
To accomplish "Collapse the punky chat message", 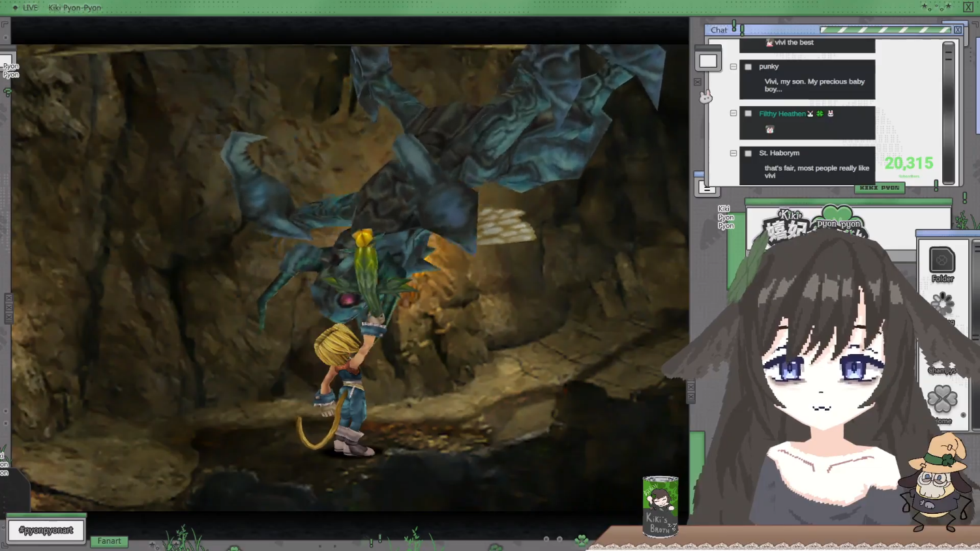I will 734,67.
